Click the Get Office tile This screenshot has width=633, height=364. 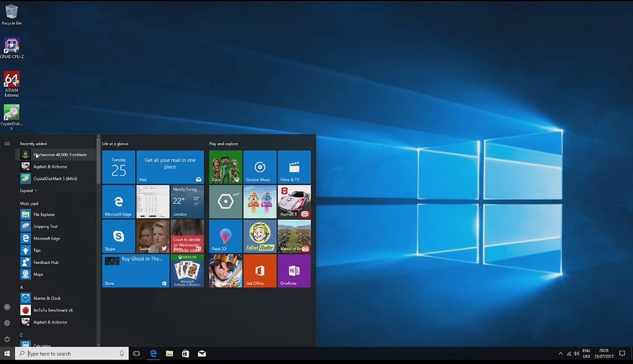260,271
